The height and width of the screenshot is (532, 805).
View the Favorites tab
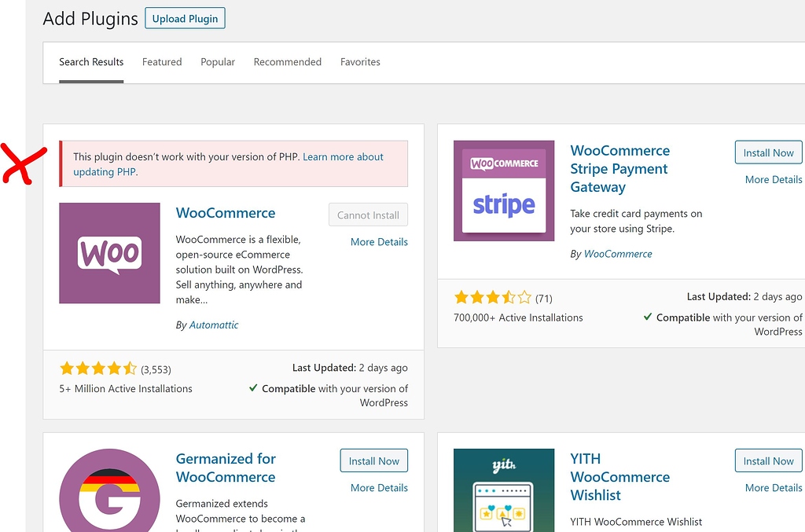[x=360, y=61]
